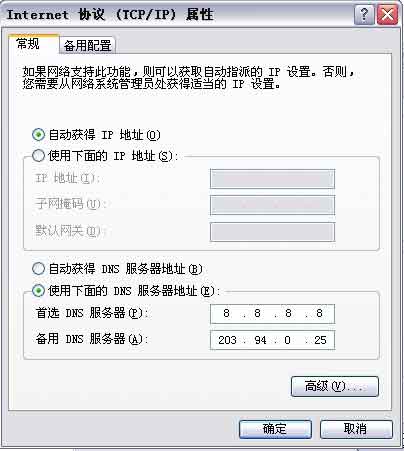Viewport: 404px width, 451px height.
Task: Click the 203 octet in 备用 DNS 服务器
Action: click(x=227, y=340)
